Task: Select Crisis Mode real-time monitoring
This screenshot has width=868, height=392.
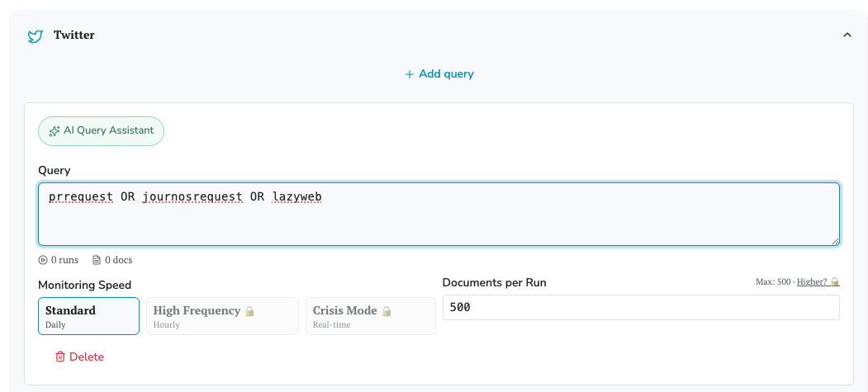Action: click(x=370, y=316)
